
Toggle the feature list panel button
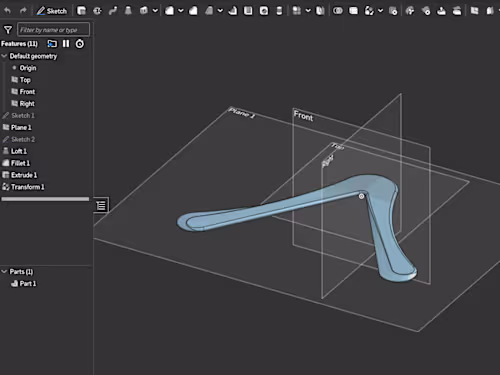[101, 205]
